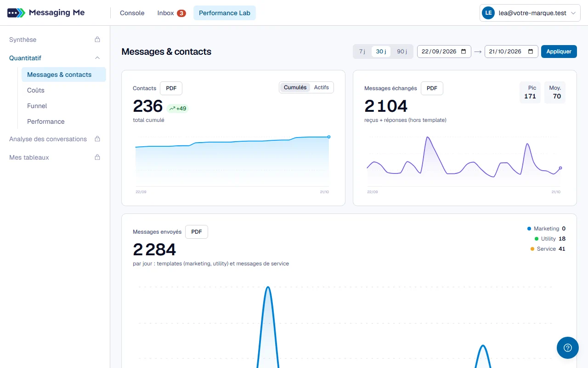Open the Performance Lab tab

click(225, 13)
